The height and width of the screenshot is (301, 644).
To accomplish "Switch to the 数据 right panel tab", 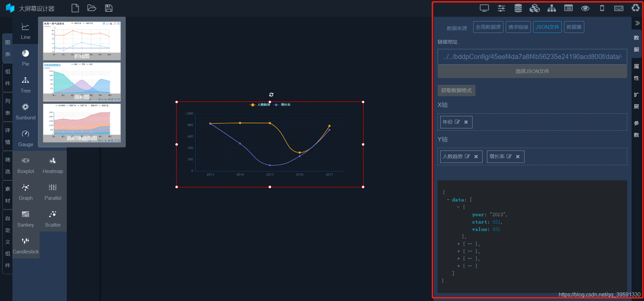I will tap(636, 44).
